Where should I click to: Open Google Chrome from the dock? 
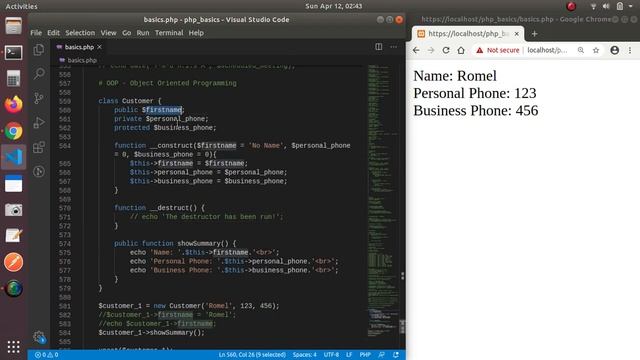pyautogui.click(x=13, y=131)
